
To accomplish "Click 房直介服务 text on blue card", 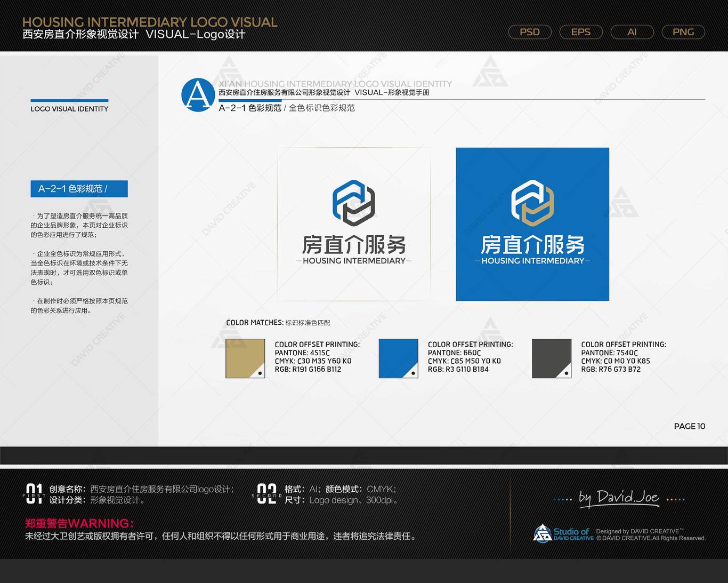I will [532, 245].
